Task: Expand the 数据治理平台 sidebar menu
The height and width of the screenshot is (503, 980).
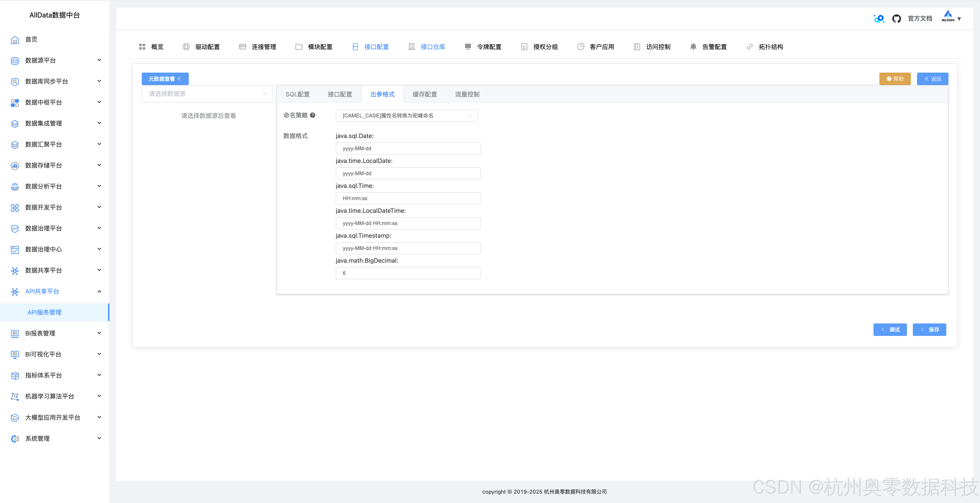Action: tap(99, 228)
